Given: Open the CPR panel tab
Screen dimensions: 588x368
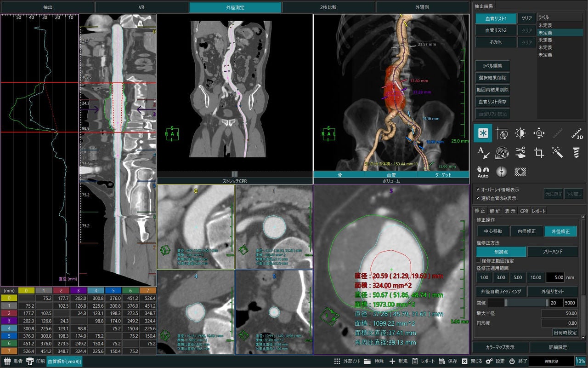Looking at the screenshot, I should click(524, 211).
